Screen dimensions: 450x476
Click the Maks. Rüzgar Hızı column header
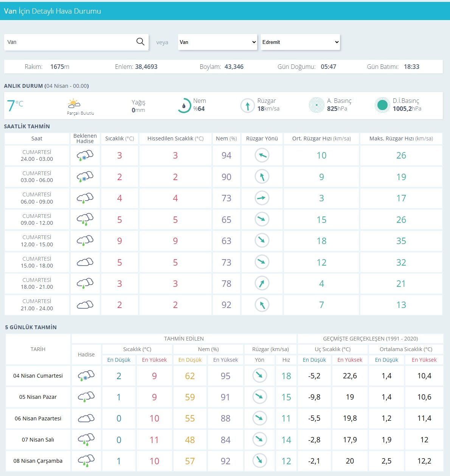coord(401,138)
